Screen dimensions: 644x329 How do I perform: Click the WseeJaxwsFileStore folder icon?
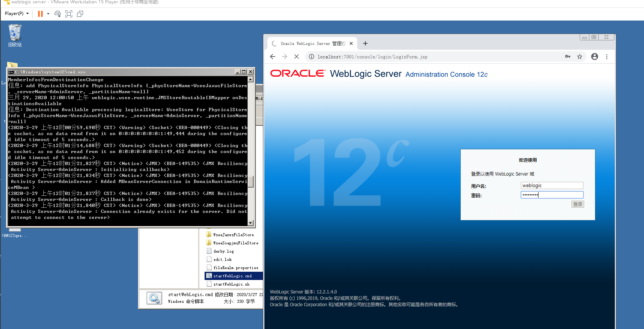[x=209, y=234]
